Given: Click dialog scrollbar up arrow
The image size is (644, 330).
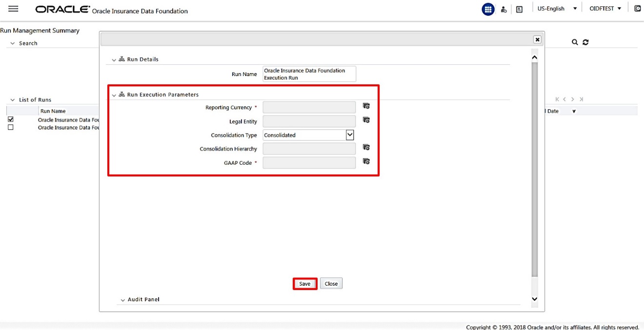Looking at the screenshot, I should tap(534, 58).
